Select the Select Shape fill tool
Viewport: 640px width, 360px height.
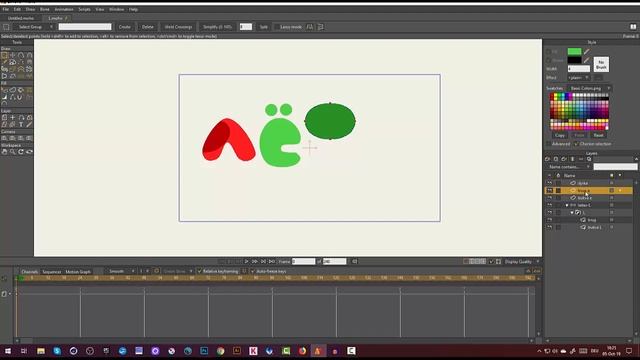coord(4,90)
